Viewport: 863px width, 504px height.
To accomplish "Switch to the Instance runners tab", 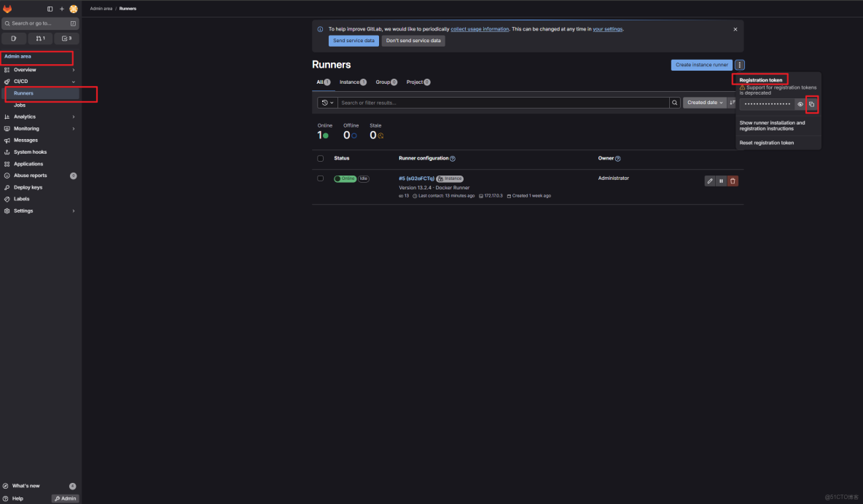I will 352,82.
